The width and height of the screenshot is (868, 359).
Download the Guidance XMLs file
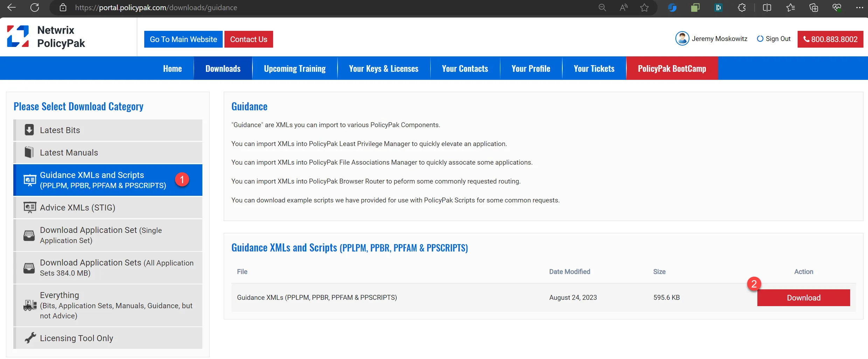pos(804,297)
